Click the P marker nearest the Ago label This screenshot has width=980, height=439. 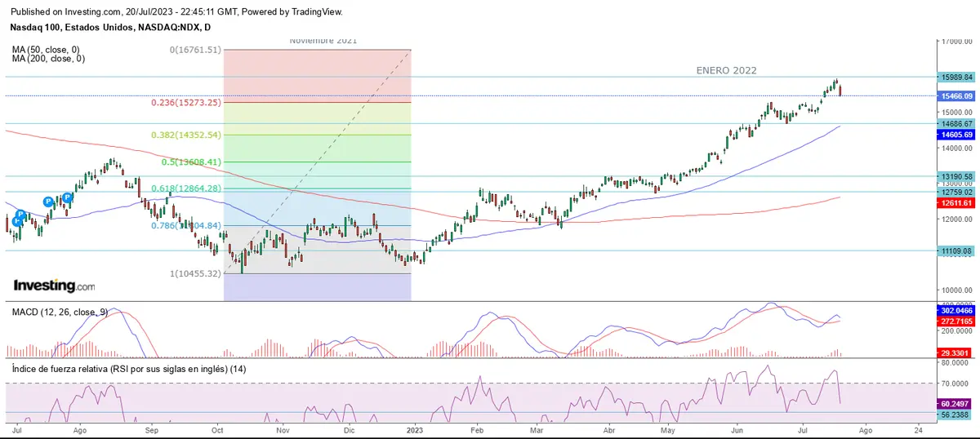click(67, 197)
